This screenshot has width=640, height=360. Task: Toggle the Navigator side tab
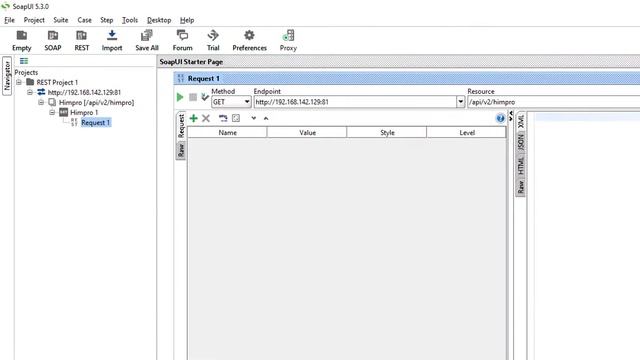click(x=7, y=76)
